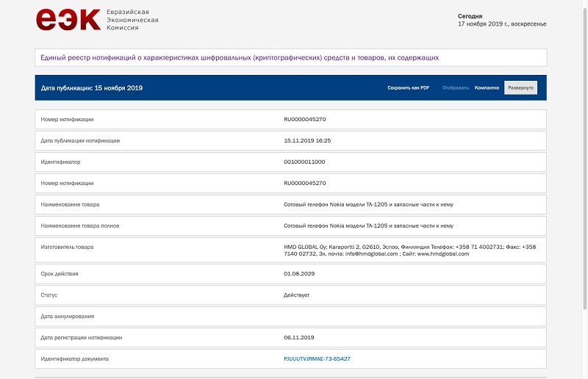
Task: Switch display to Компактно view
Action: pos(487,88)
